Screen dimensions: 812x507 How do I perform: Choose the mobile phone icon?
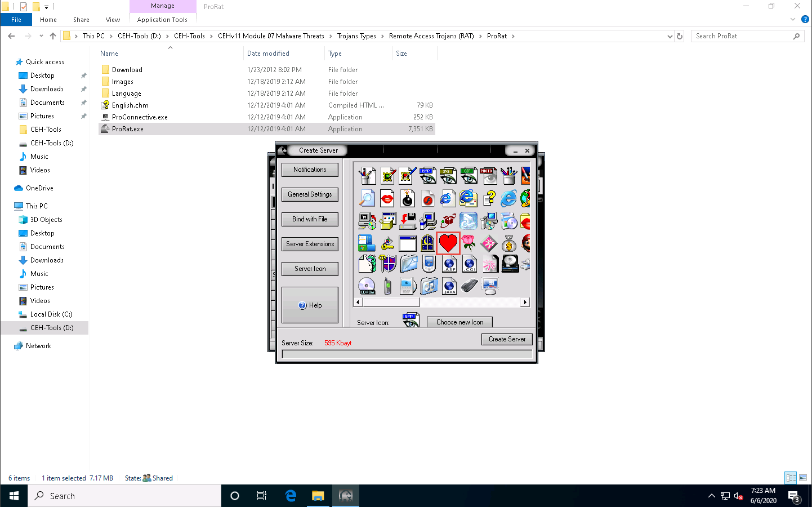click(x=387, y=286)
